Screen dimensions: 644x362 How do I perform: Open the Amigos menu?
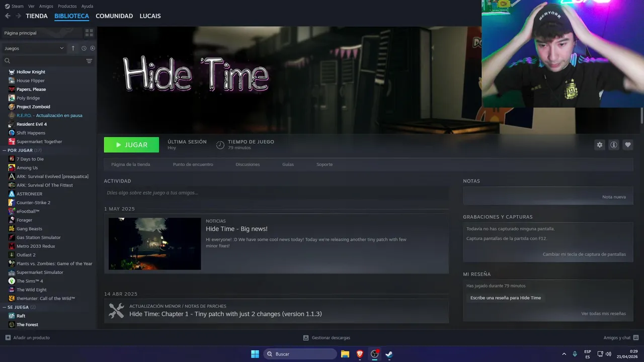click(x=46, y=6)
